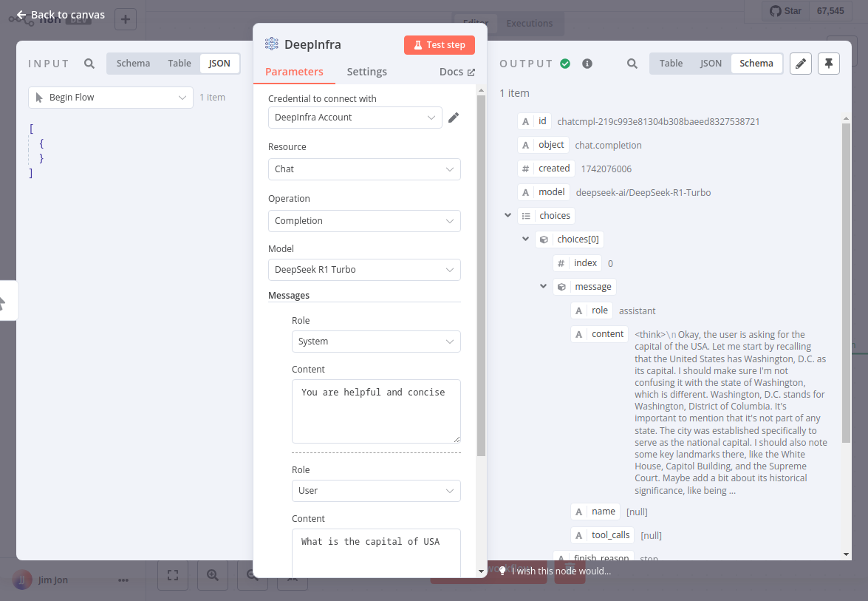Search the output panel data
This screenshot has width=868, height=601.
click(x=632, y=64)
